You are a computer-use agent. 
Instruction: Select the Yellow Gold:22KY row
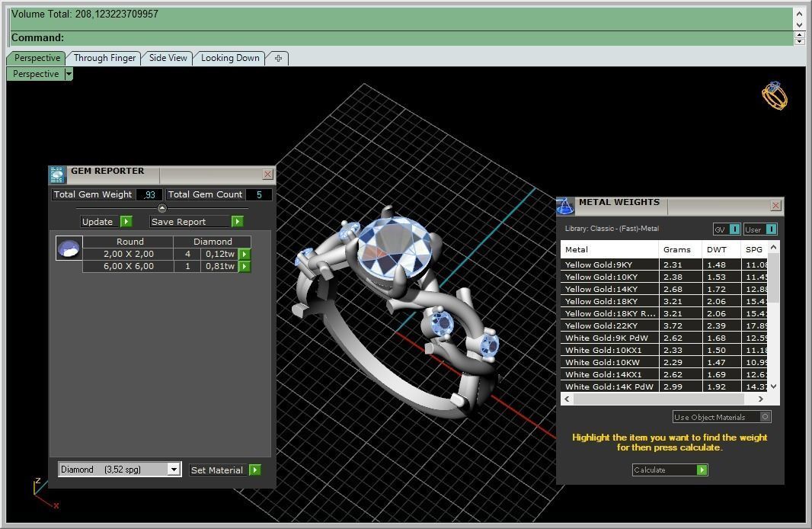(664, 326)
